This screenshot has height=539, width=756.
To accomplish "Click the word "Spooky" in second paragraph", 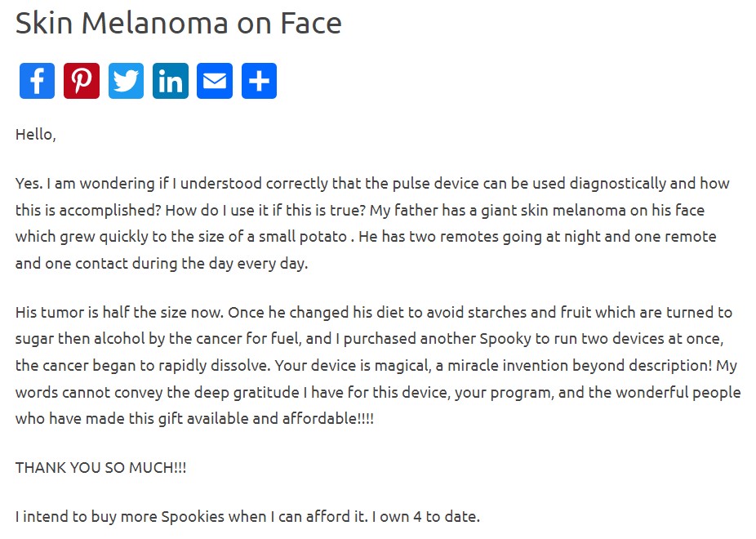I will 505,339.
